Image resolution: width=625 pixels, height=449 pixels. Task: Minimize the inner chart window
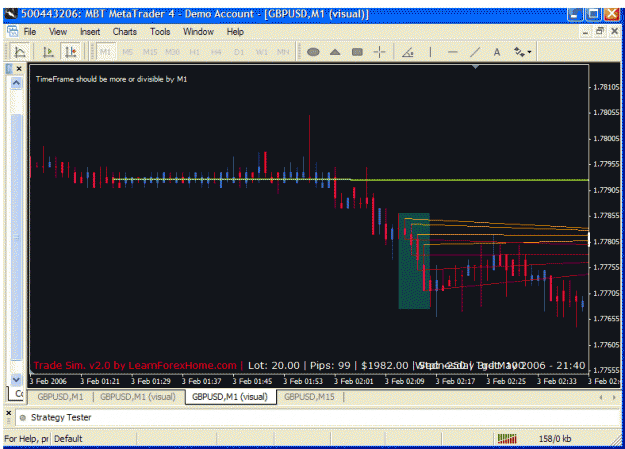click(585, 32)
